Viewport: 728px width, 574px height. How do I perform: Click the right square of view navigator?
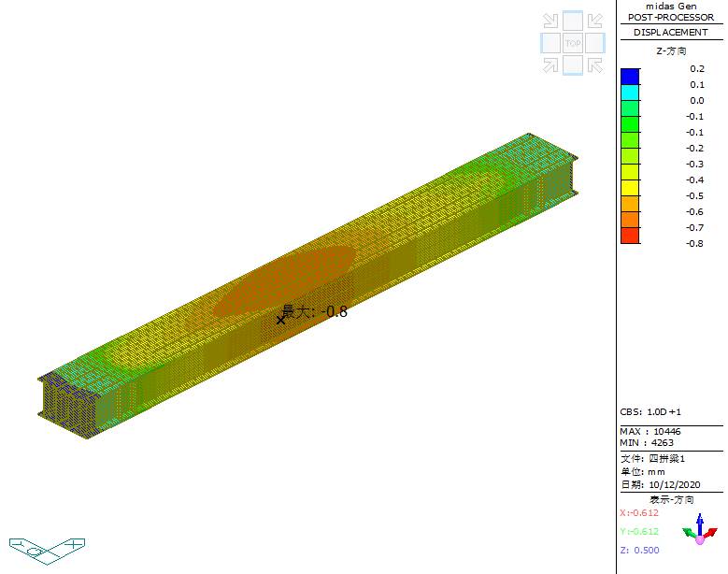(x=595, y=43)
